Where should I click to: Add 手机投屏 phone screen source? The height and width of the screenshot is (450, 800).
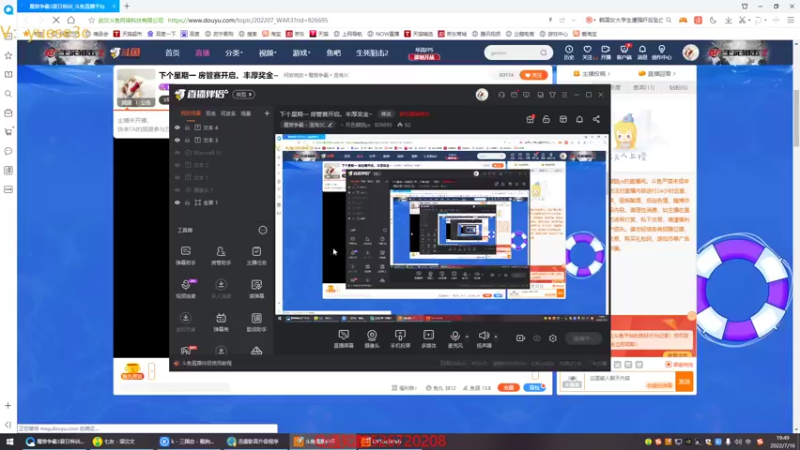(x=400, y=338)
